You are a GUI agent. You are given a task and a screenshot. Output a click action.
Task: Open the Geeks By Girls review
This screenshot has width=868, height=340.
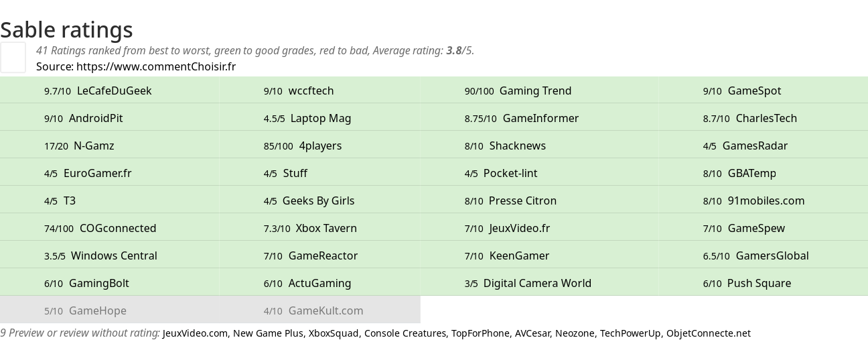click(x=309, y=201)
